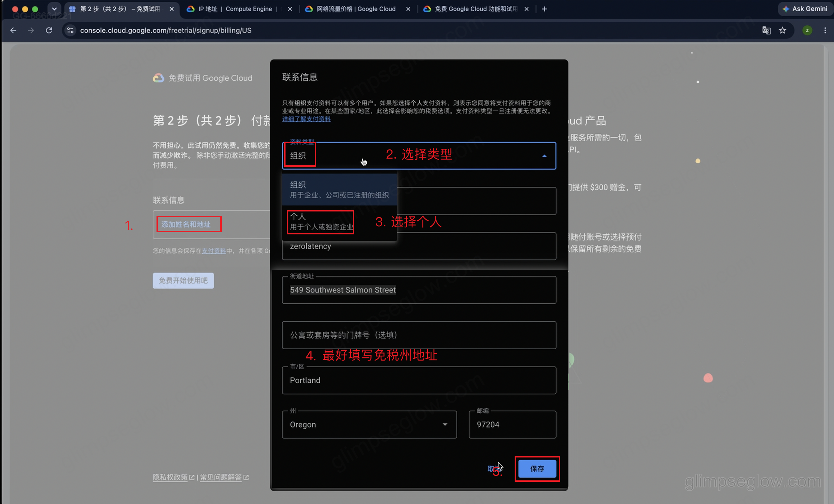834x504 pixels.
Task: Click 添加姓名和地址 link
Action: click(186, 224)
